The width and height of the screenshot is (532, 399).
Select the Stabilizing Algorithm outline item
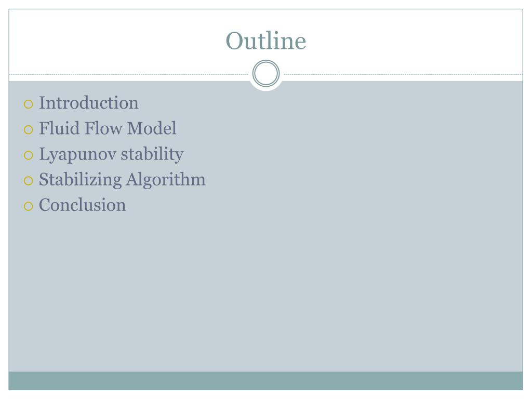(122, 180)
